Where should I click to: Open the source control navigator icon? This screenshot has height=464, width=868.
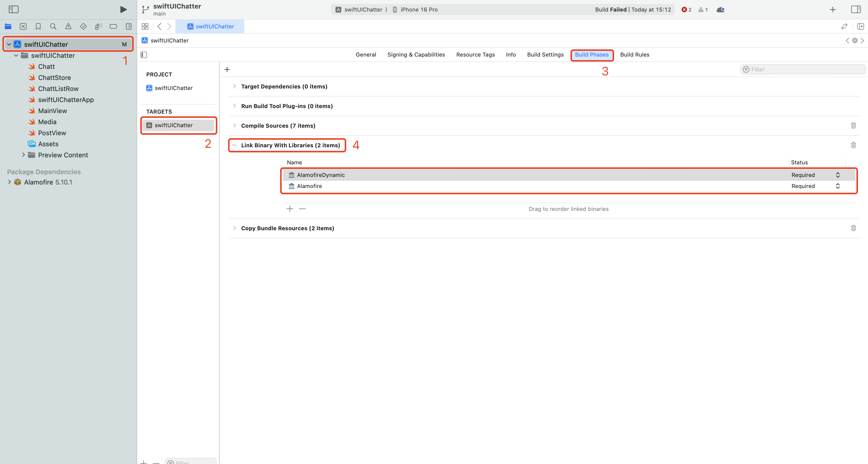[x=23, y=26]
